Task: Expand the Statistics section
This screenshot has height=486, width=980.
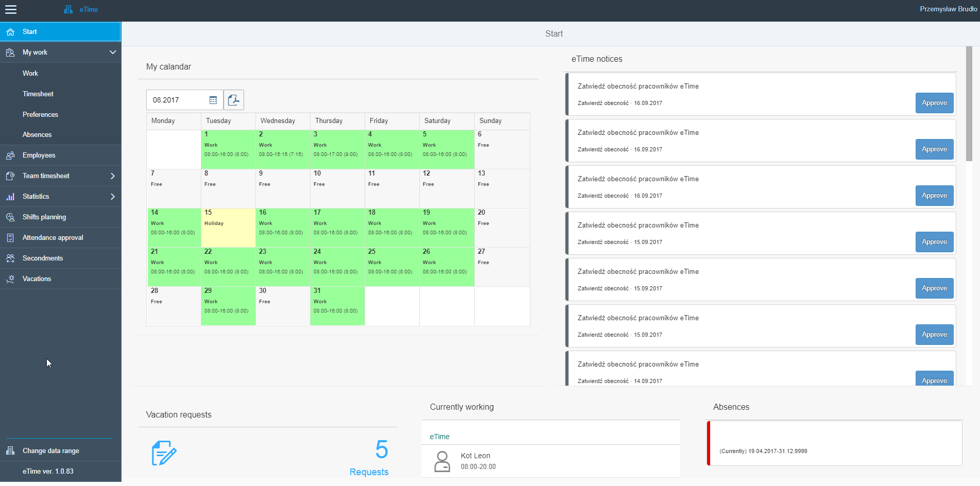Action: tap(112, 196)
